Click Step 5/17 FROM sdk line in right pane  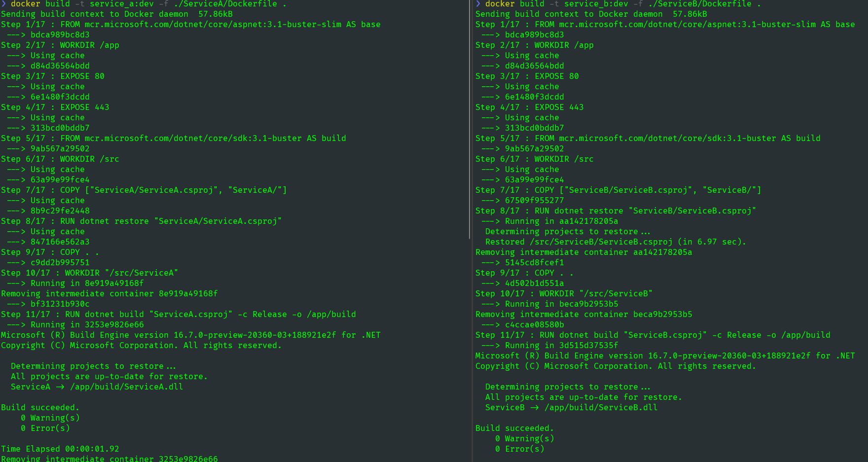click(x=648, y=139)
